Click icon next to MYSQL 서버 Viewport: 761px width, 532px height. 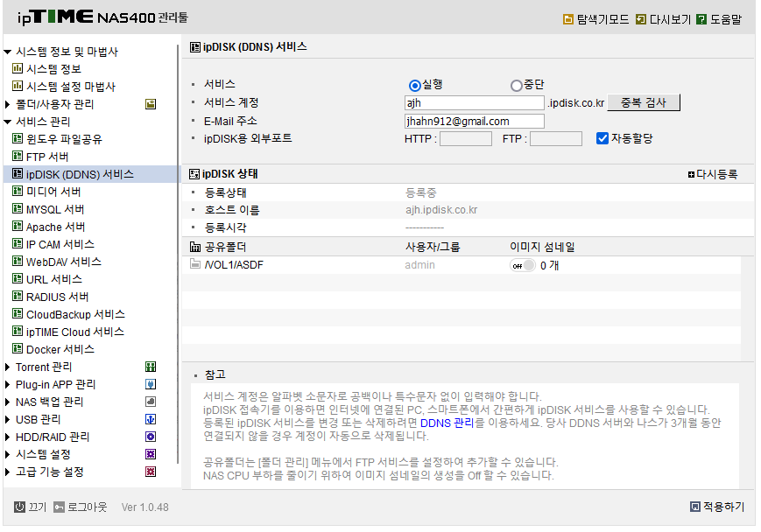pos(18,208)
